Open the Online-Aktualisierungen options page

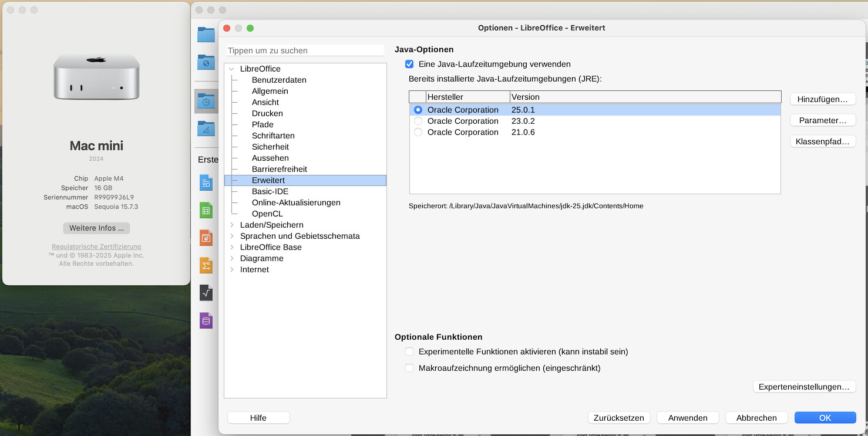coord(296,202)
